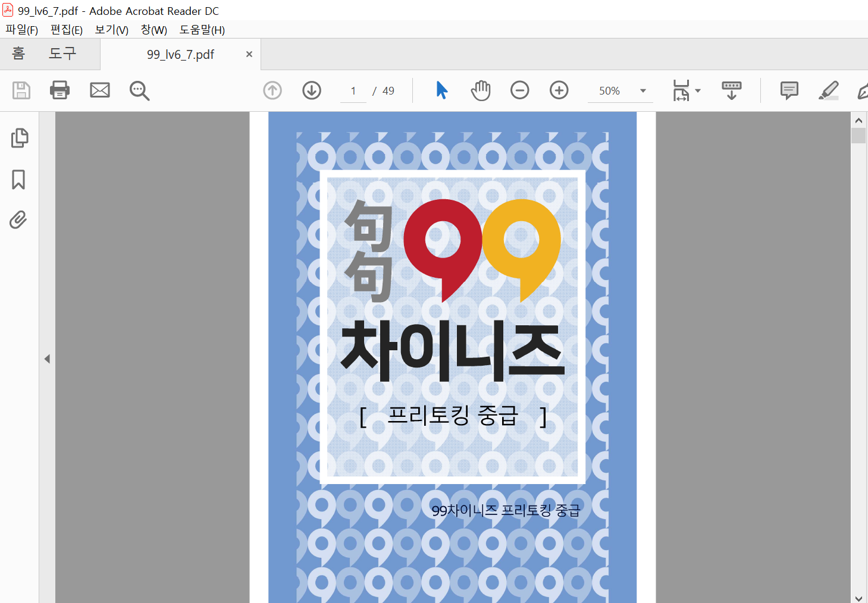Click the page number field showing 1
This screenshot has height=603, width=868.
pyautogui.click(x=353, y=91)
